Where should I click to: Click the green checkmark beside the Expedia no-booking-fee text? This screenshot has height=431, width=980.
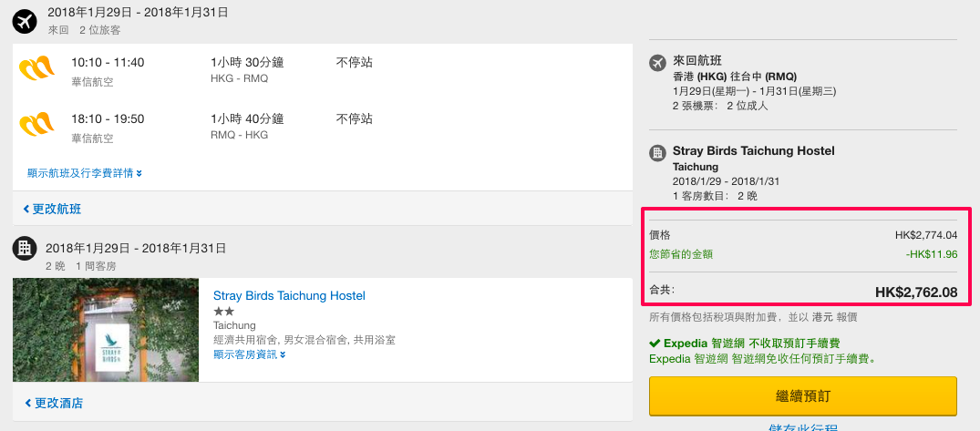tap(655, 344)
